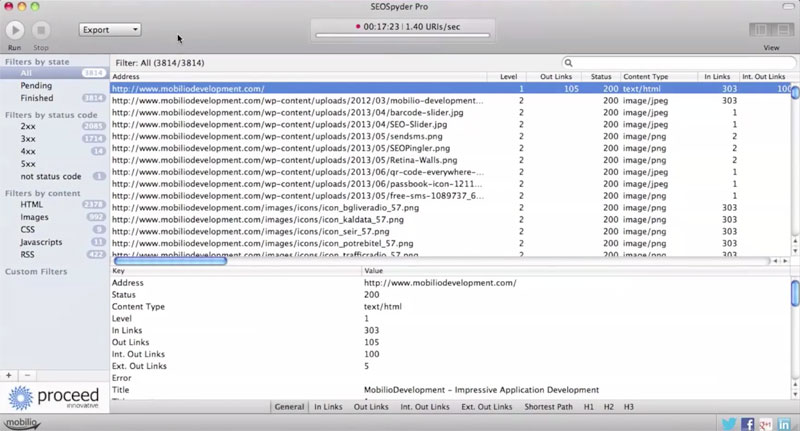Open the H2 tab
800x431 pixels.
coord(609,407)
